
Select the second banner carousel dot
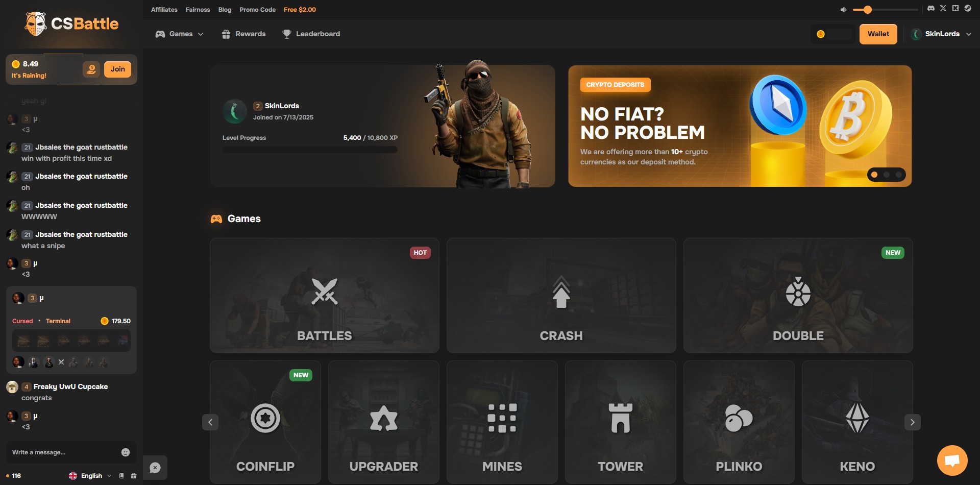point(887,175)
